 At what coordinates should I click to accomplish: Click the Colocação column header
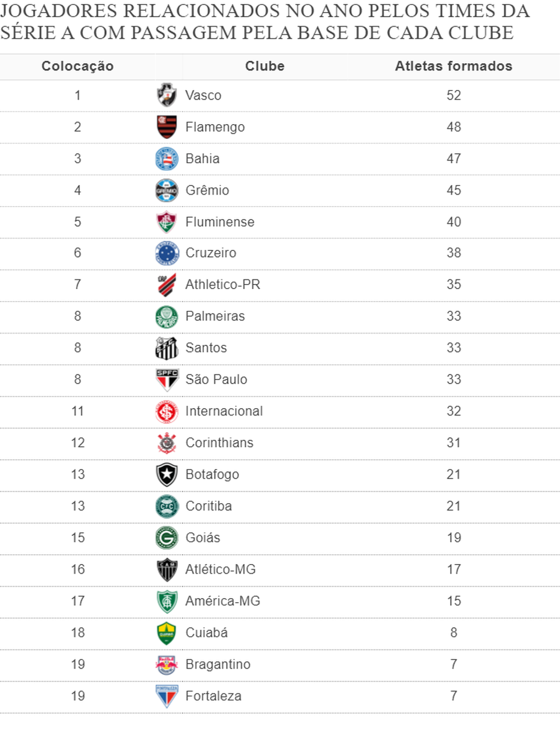pyautogui.click(x=77, y=67)
